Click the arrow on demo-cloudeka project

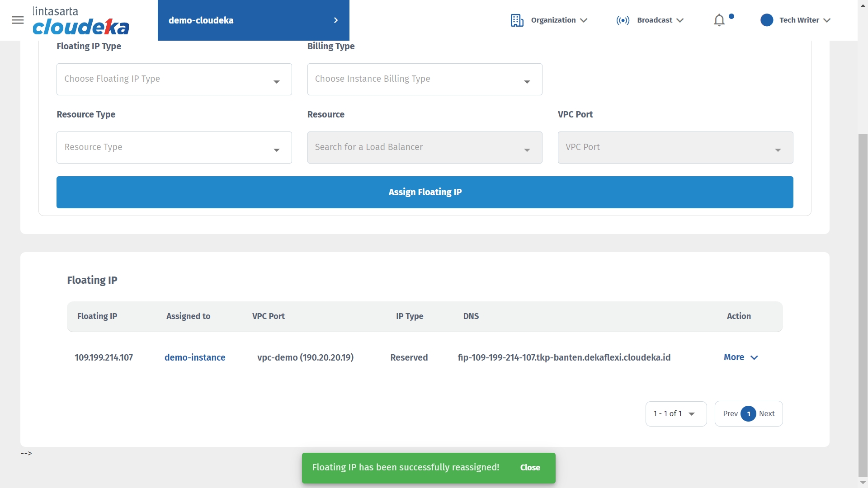pyautogui.click(x=335, y=20)
